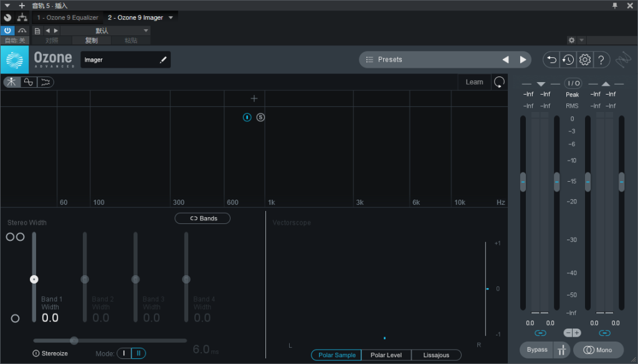The image size is (638, 364).
Task: Toggle the plugin power button
Action: (x=7, y=30)
